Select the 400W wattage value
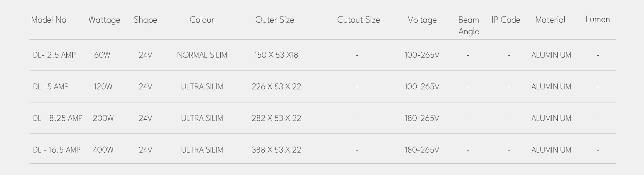Screen dimensions: 644x175 click(103, 150)
